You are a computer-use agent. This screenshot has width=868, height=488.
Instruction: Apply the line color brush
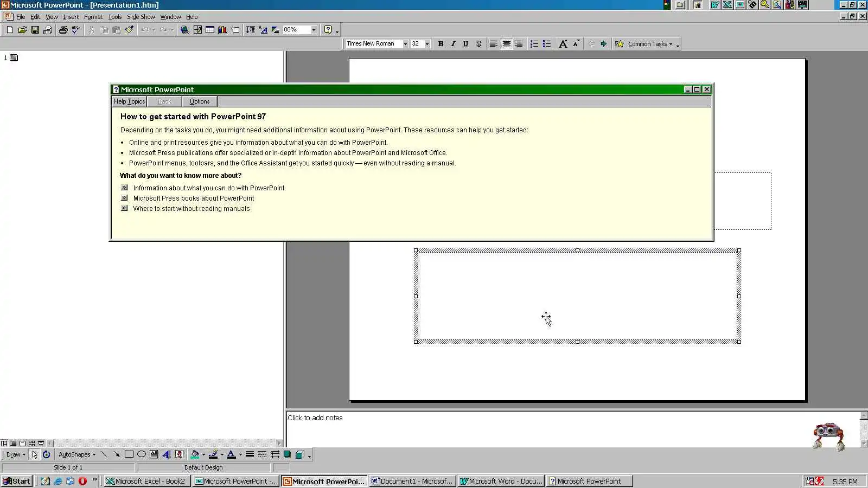pyautogui.click(x=213, y=454)
